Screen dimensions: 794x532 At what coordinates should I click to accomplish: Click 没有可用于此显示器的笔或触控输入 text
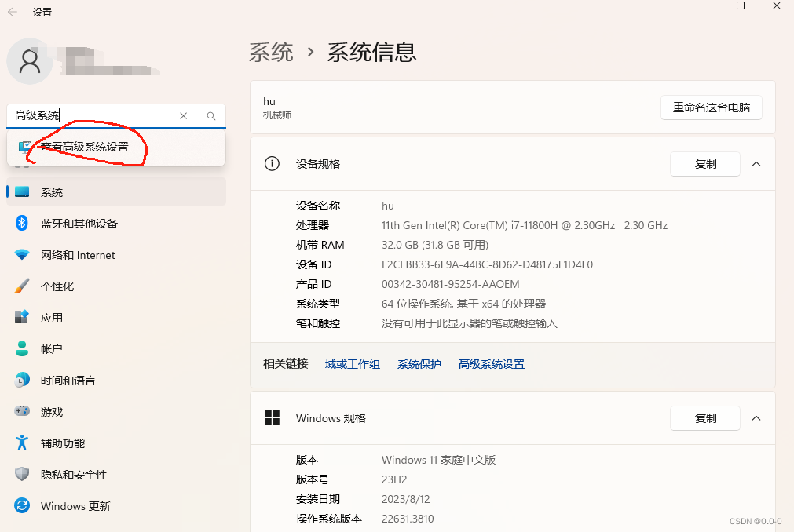pos(469,323)
